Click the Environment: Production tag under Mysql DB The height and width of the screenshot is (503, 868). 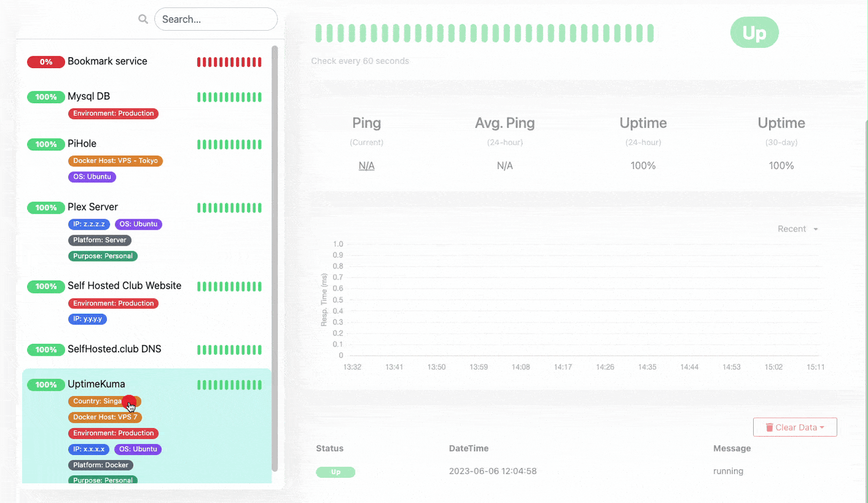[113, 114]
